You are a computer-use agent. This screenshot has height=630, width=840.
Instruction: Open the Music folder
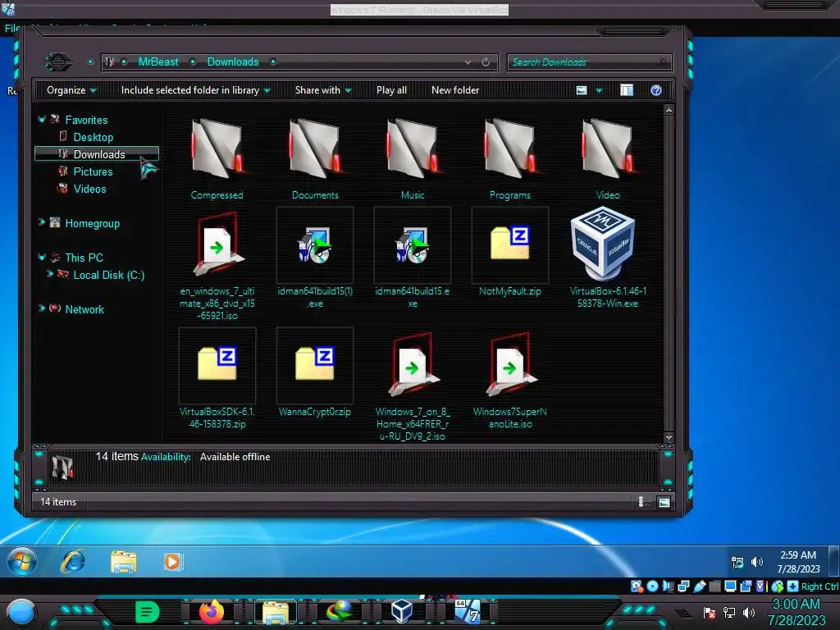tap(413, 158)
